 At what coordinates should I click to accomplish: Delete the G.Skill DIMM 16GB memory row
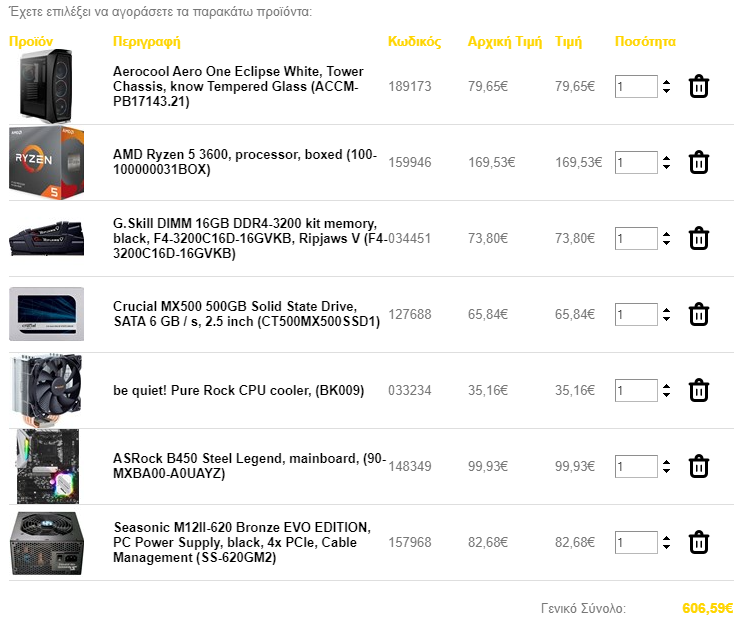[698, 239]
